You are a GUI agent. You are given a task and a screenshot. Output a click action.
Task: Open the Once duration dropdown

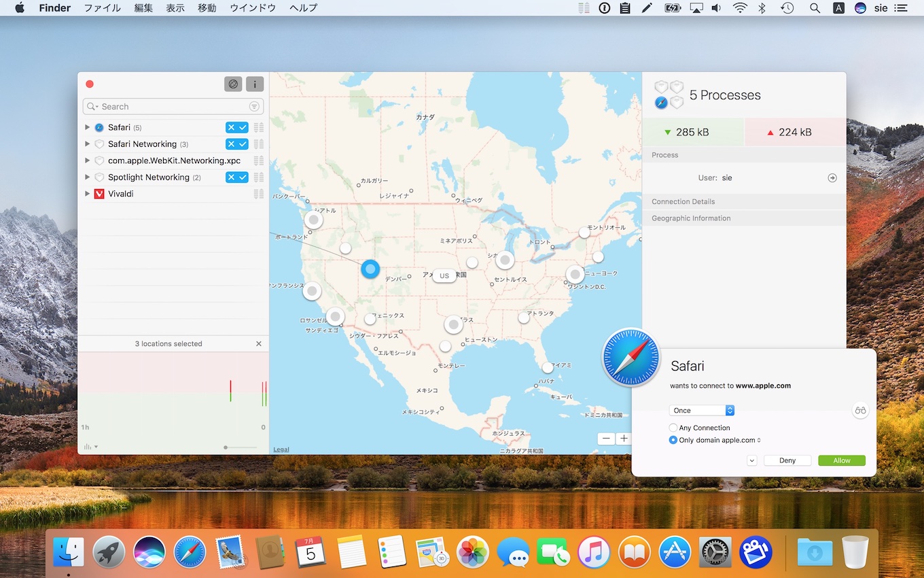coord(702,411)
